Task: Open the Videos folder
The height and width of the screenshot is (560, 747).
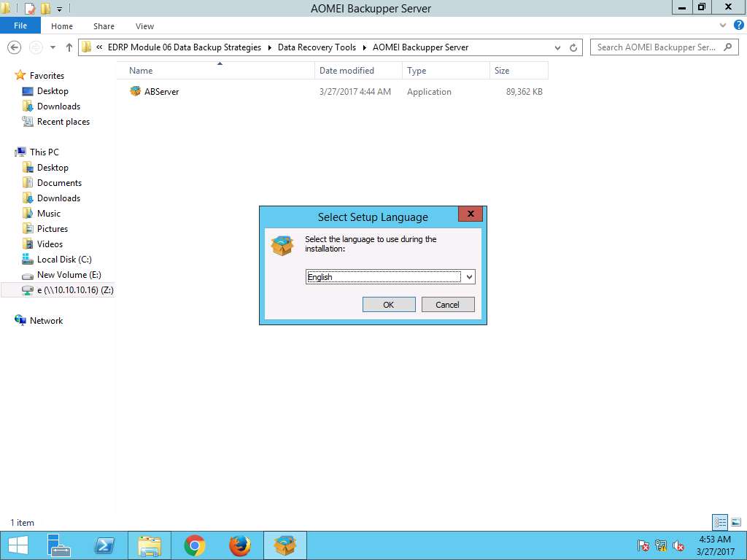Action: [50, 244]
